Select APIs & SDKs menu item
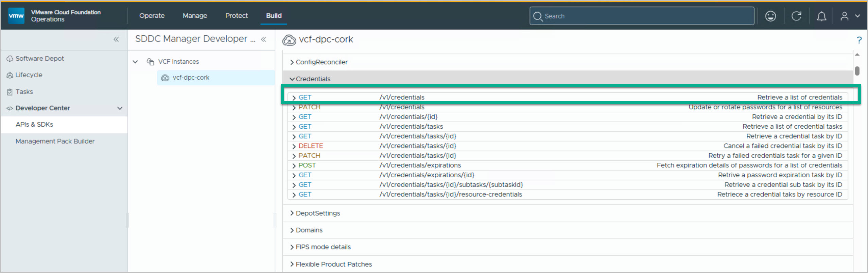 [64, 125]
